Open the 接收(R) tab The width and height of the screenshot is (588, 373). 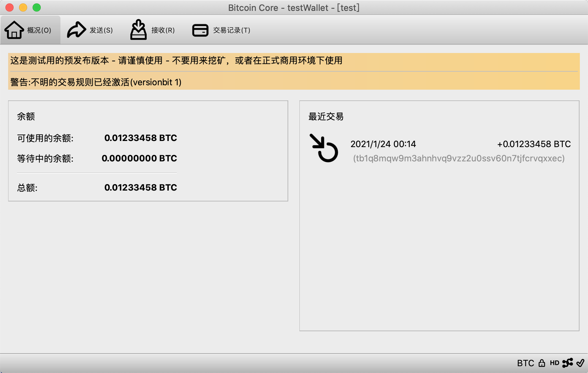point(162,30)
